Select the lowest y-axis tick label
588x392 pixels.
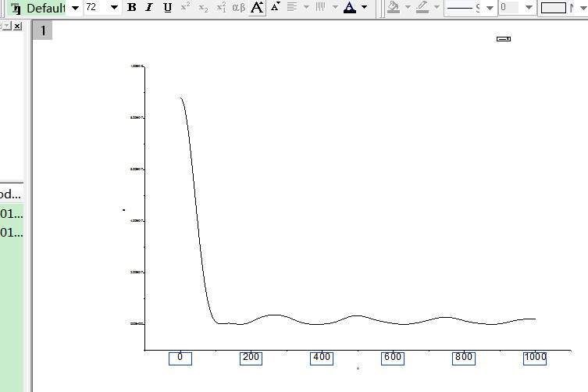[x=137, y=323]
